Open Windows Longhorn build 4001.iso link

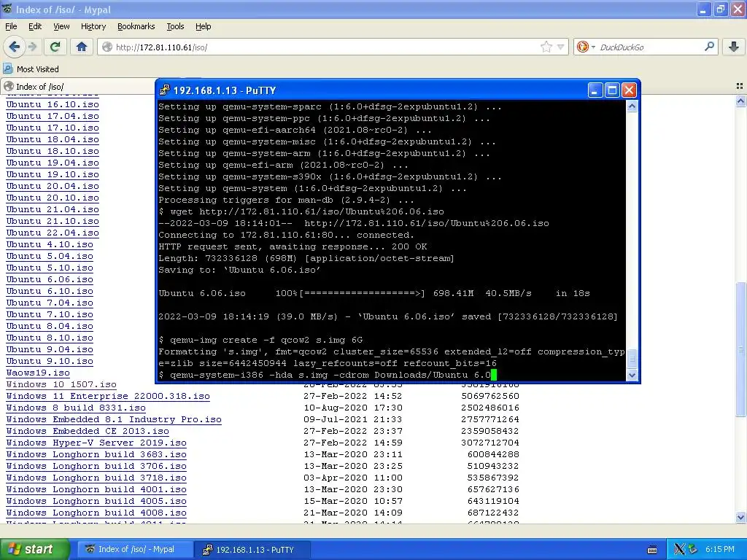pyautogui.click(x=96, y=489)
